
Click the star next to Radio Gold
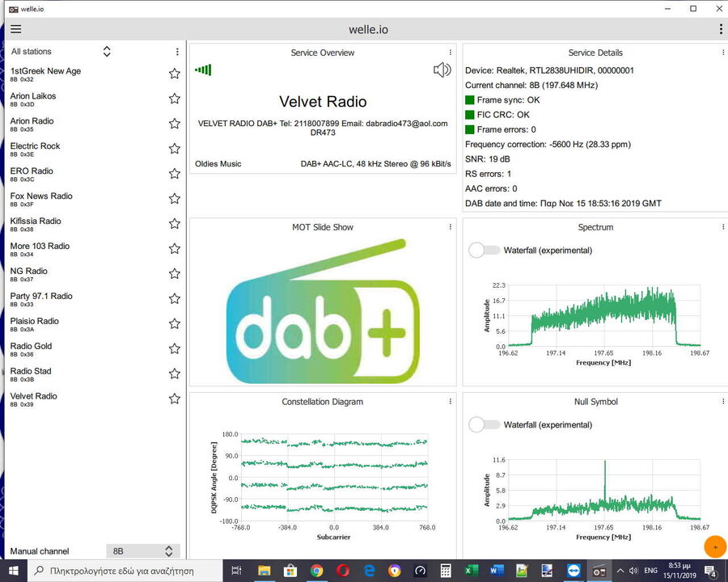pos(175,349)
